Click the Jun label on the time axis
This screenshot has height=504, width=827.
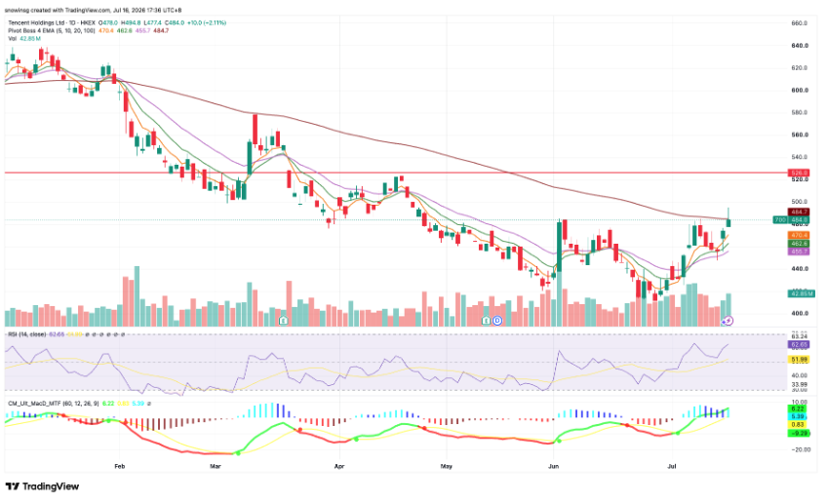coord(553,467)
